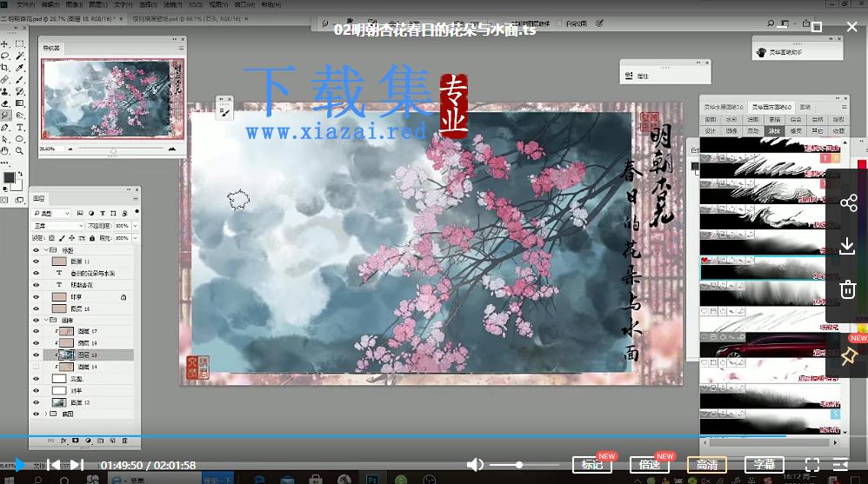Viewport: 868px width, 484px height.
Task: Open the layer filter type dropdown
Action: pos(51,213)
